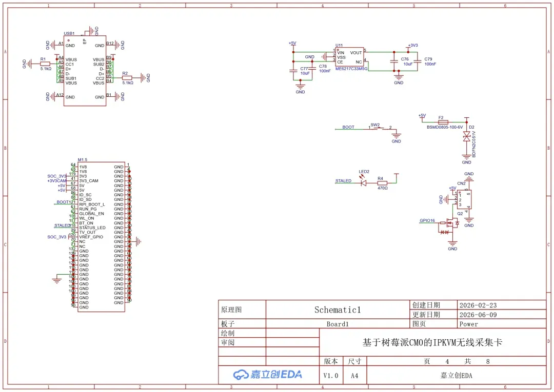Click the SW2 boot switch symbol

coord(380,128)
